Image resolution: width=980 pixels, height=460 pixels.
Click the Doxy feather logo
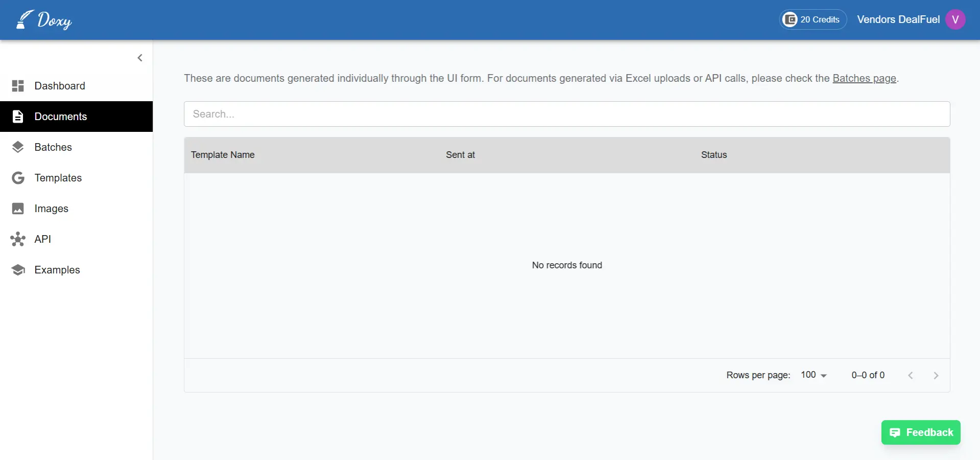[x=43, y=19]
